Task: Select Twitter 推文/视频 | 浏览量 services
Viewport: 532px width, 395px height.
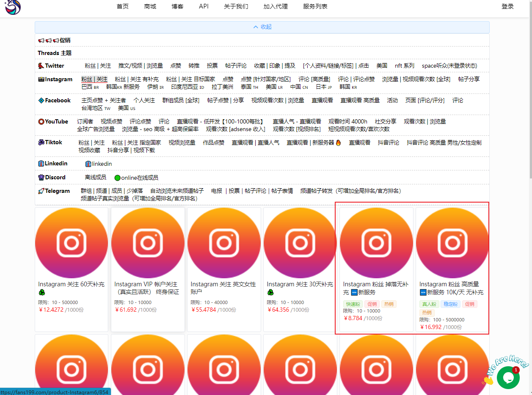Action: tap(141, 66)
